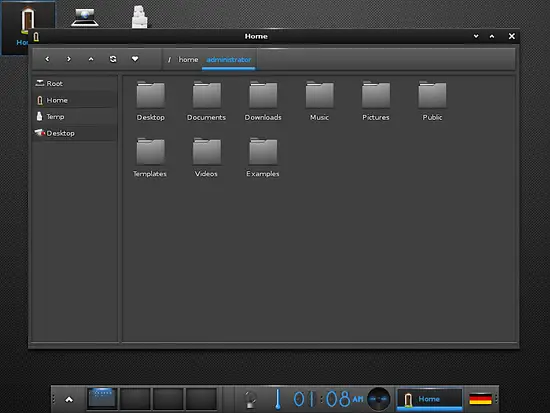Click the white bottle desktop icon

click(139, 16)
